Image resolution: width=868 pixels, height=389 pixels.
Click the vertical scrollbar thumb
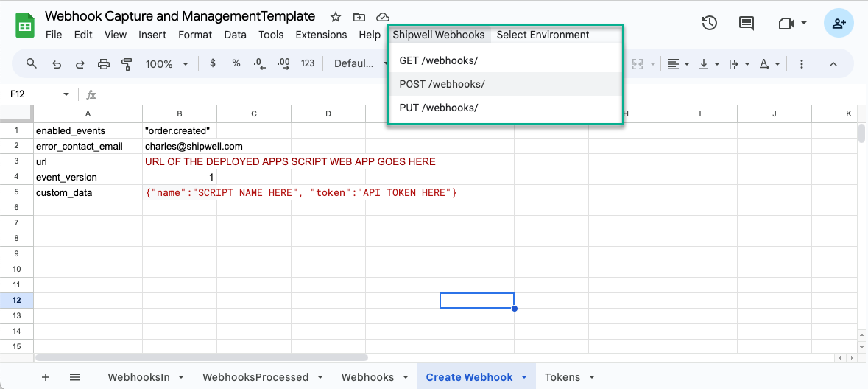(x=861, y=133)
